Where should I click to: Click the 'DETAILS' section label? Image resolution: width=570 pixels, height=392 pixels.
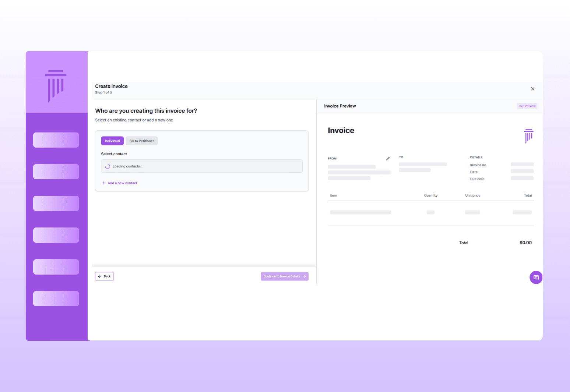pyautogui.click(x=476, y=157)
